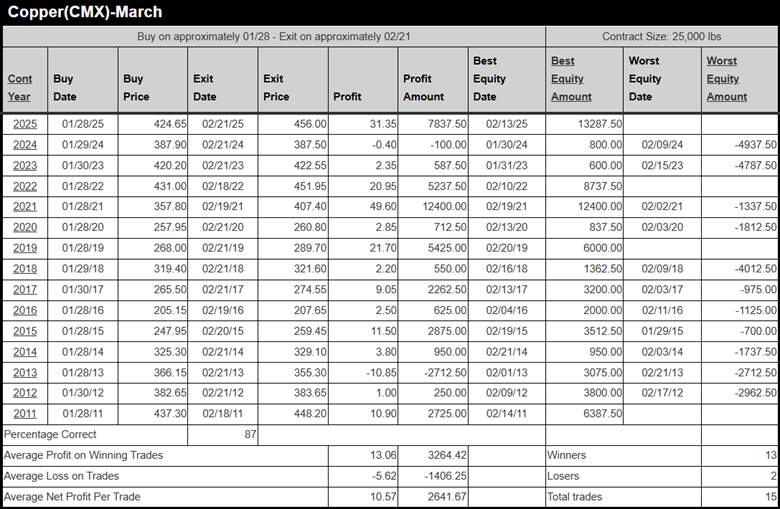Select the Contract Size: 25,000 lbs text
780x509 pixels.
(662, 36)
